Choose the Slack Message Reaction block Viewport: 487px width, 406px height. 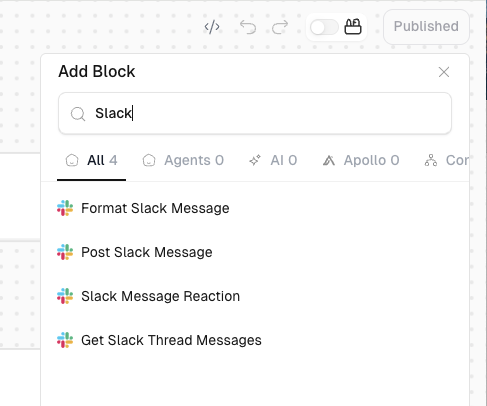(255, 296)
